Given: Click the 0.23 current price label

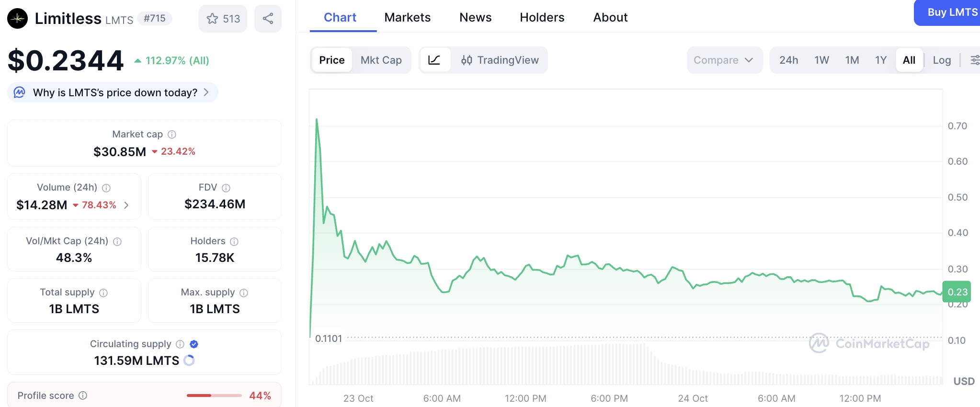Looking at the screenshot, I should [957, 292].
